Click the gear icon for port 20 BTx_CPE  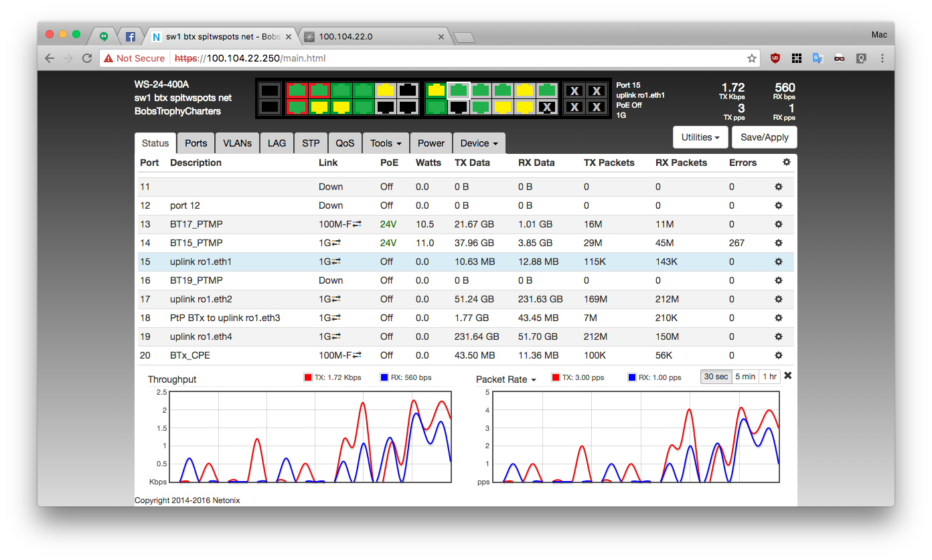pos(778,355)
